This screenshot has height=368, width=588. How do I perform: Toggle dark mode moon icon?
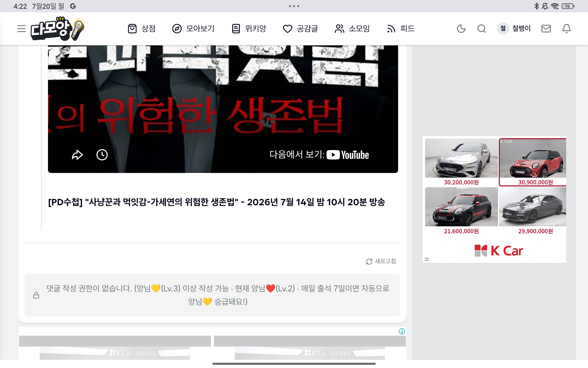coord(461,29)
